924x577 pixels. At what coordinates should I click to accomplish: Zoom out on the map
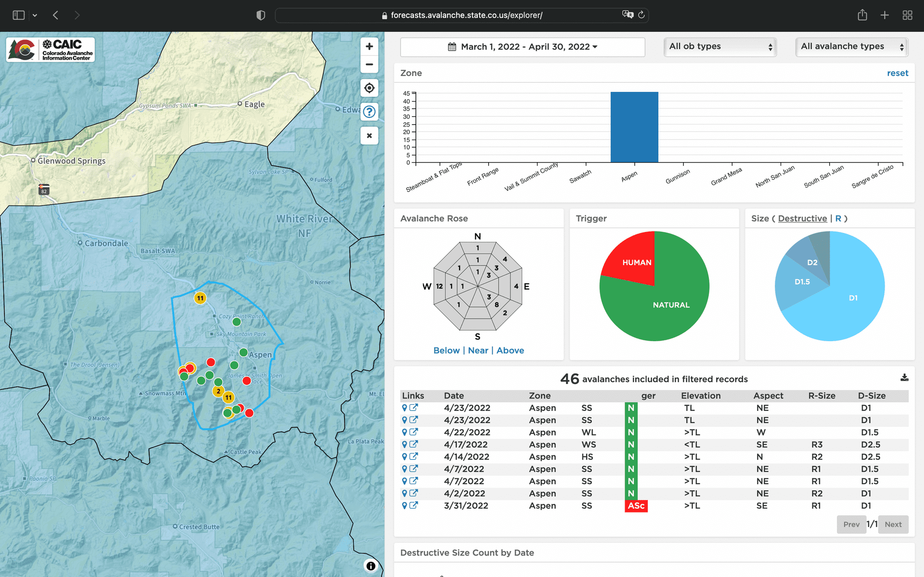pos(369,64)
